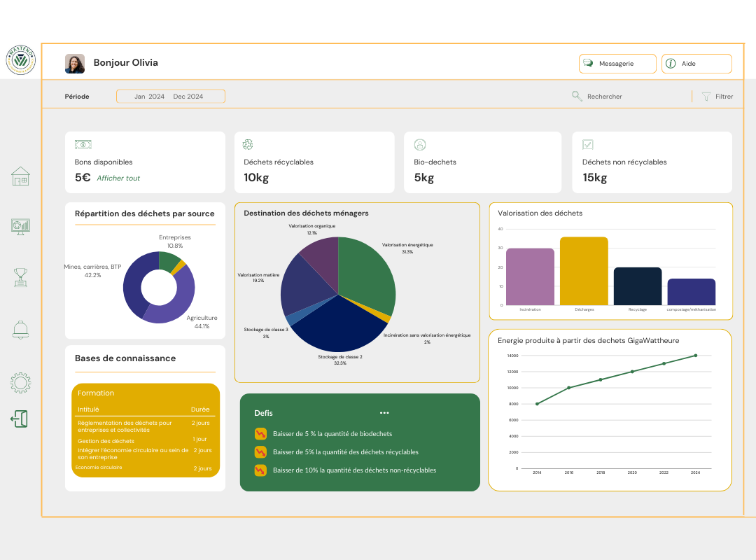Select the yellow Décharges bar
756x560 pixels.
584,271
